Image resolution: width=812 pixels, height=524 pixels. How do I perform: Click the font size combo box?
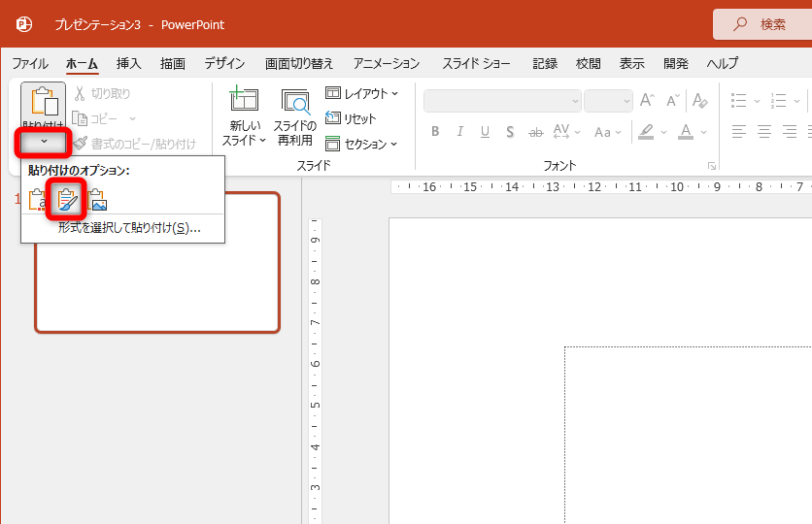pyautogui.click(x=608, y=101)
